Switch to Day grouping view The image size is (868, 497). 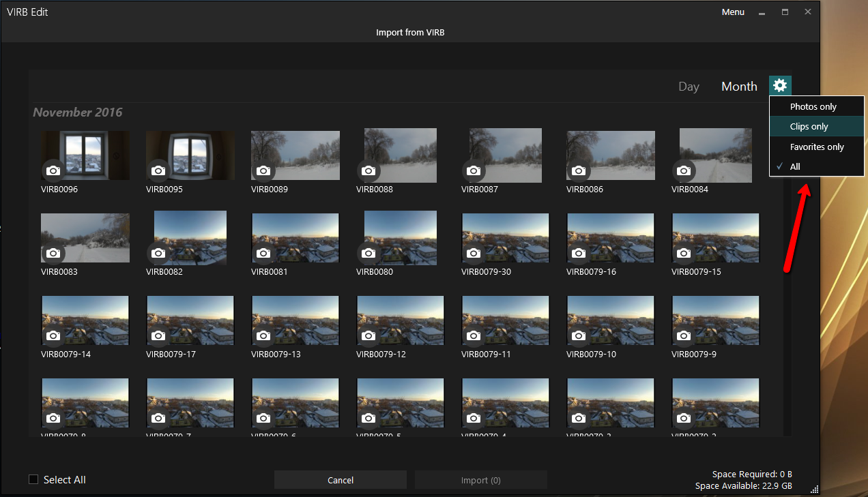[x=689, y=87]
